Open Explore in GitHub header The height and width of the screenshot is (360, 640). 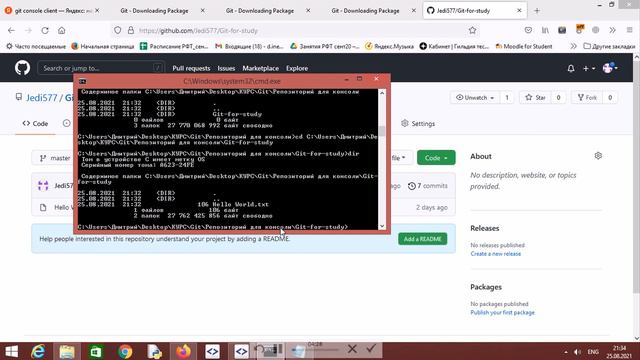(x=297, y=68)
